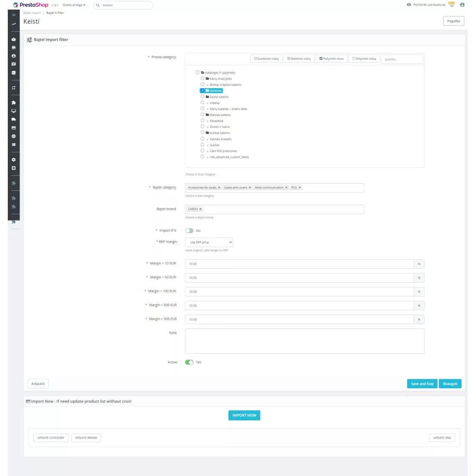
Task: Disable the Active toggle
Action: point(189,362)
